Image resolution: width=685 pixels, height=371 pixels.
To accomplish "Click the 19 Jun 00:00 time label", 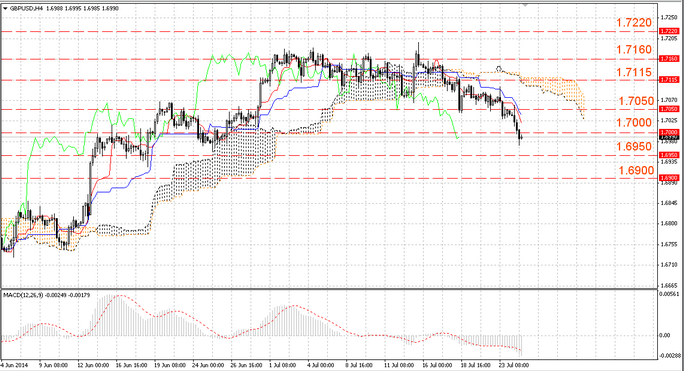I will 170,365.
